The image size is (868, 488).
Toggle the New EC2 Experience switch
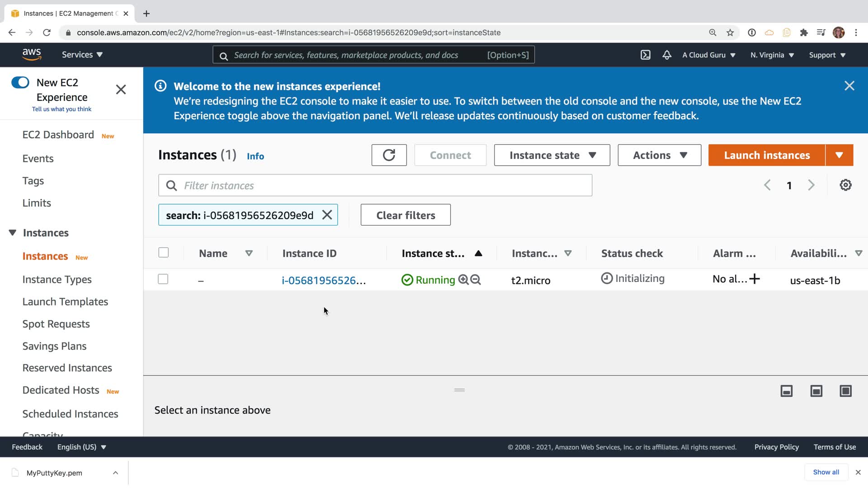click(20, 82)
